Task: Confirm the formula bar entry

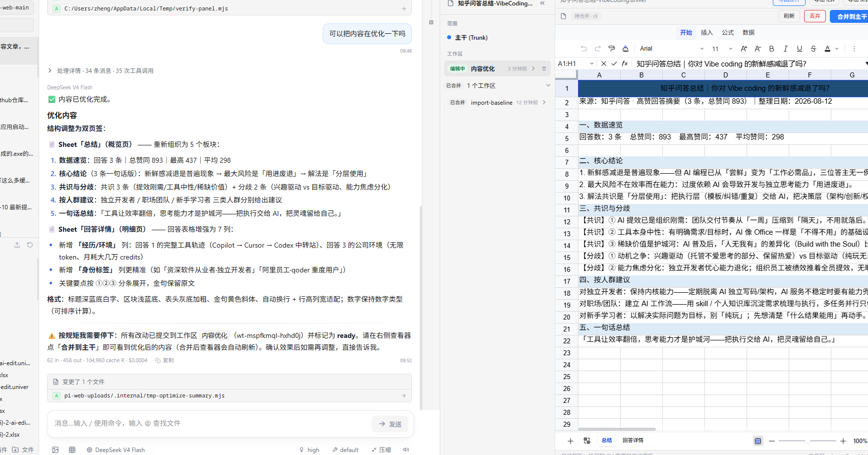Action: coord(614,64)
